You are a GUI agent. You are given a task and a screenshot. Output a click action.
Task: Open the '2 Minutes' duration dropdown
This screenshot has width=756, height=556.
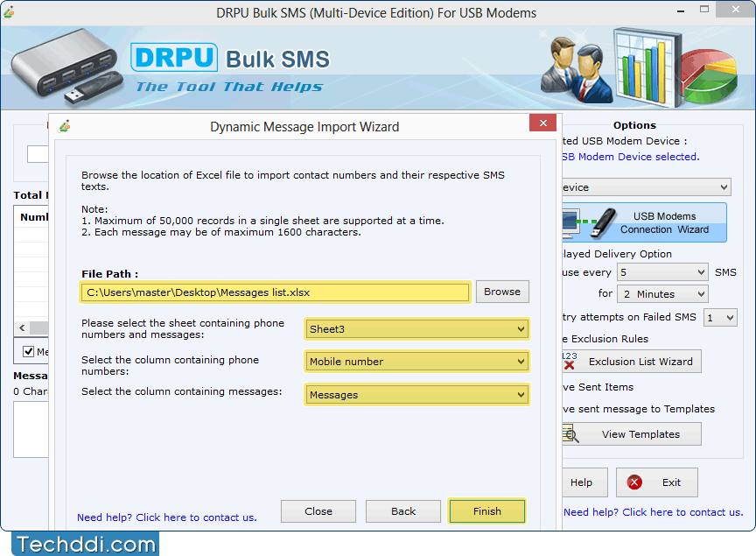point(662,294)
